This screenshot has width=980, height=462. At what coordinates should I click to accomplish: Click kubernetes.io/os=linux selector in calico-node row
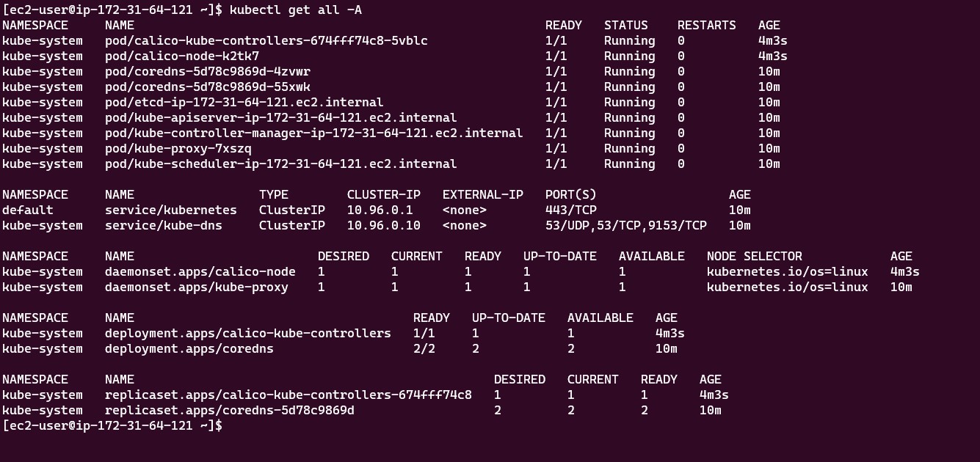pyautogui.click(x=788, y=271)
